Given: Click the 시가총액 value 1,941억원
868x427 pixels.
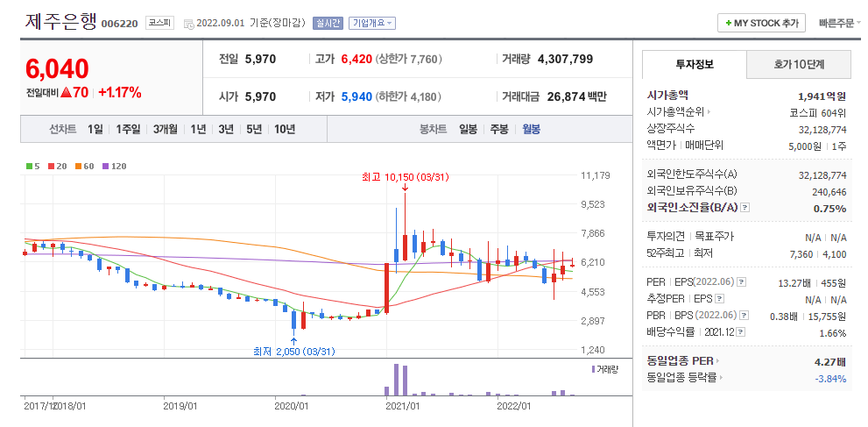Looking at the screenshot, I should click(x=822, y=96).
